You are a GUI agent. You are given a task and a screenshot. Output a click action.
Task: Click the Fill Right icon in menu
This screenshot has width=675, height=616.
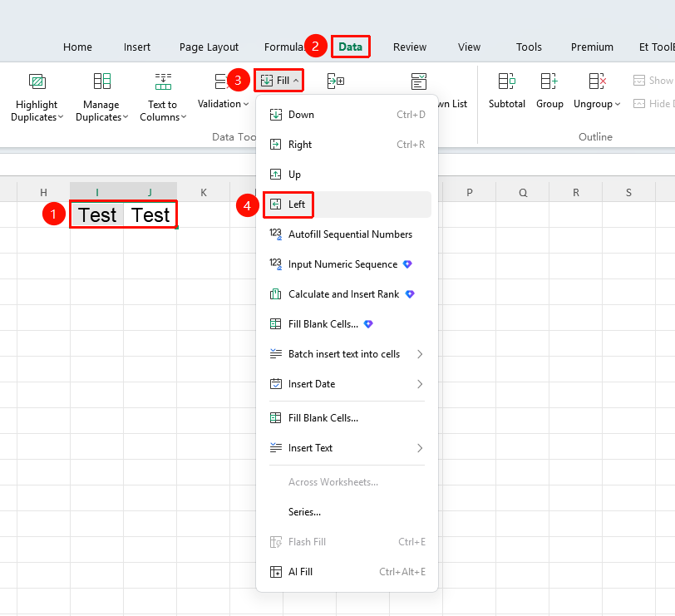pyautogui.click(x=275, y=144)
